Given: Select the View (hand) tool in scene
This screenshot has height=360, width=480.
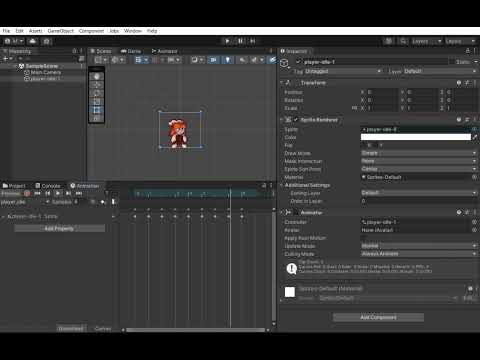Looking at the screenshot, I should [97, 76].
